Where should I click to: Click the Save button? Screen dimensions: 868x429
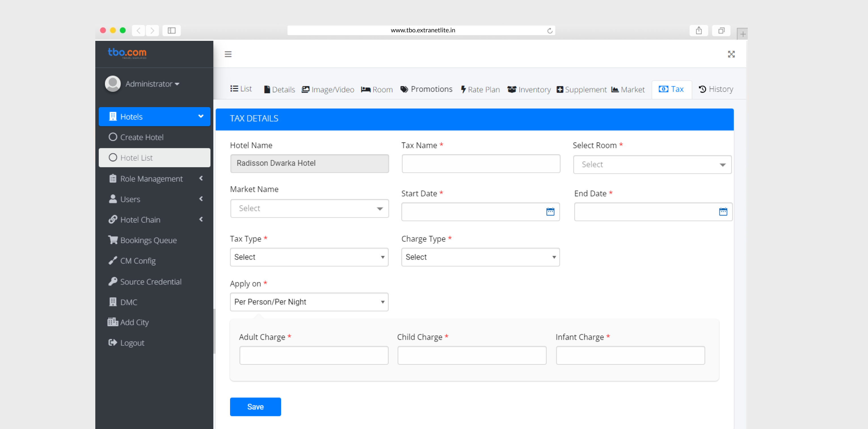pos(255,407)
